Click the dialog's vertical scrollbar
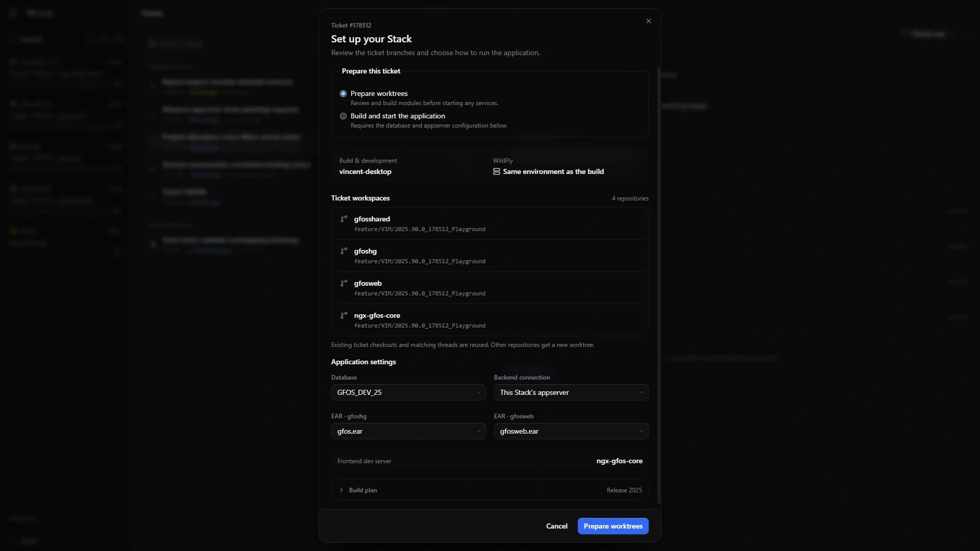This screenshot has width=980, height=551. [659, 286]
